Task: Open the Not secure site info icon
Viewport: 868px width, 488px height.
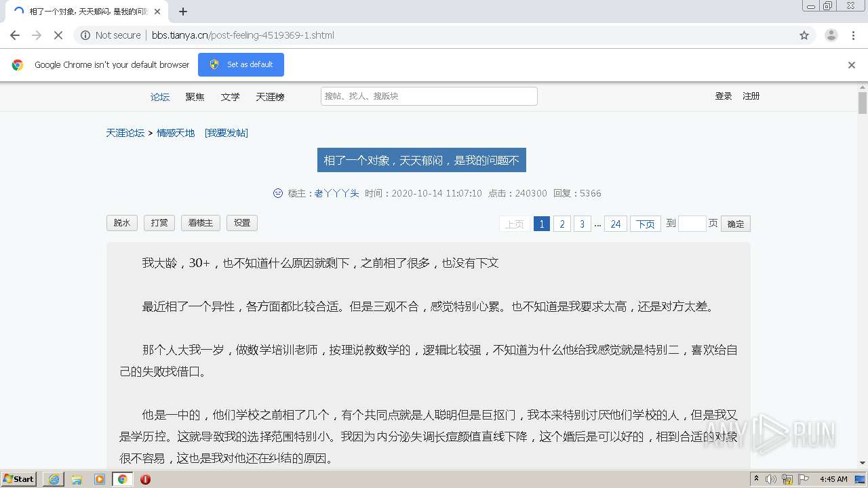Action: pyautogui.click(x=85, y=35)
